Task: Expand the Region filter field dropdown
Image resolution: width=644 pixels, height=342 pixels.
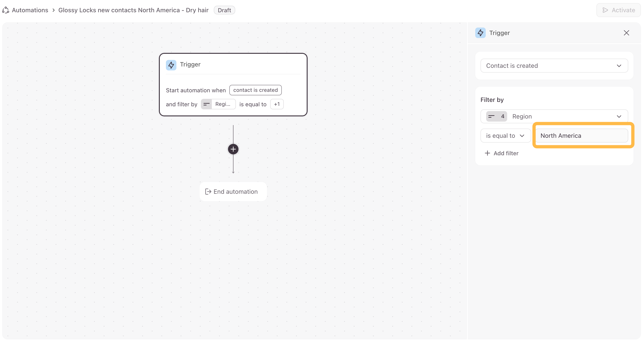Action: (x=618, y=117)
